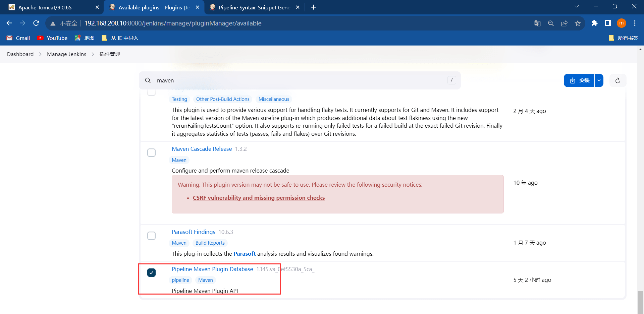Image resolution: width=644 pixels, height=314 pixels.
Task: Check the Parasoft Findings checkbox
Action: 152,236
